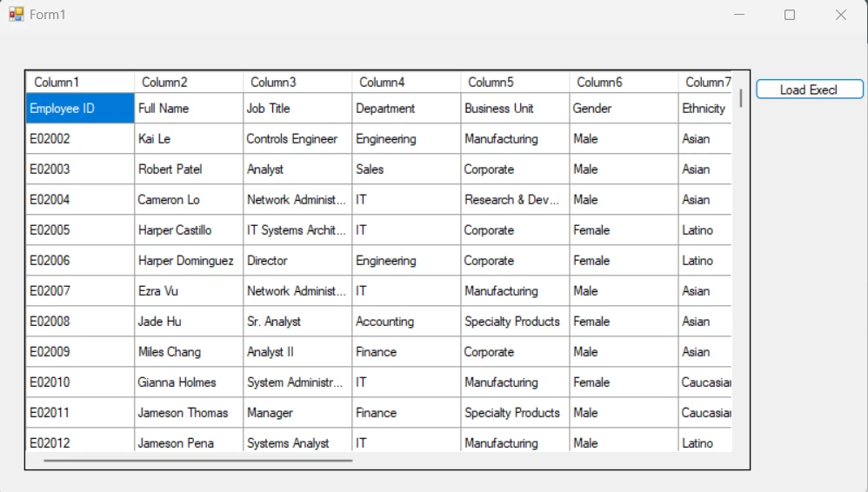This screenshot has height=492, width=868.
Task: Click the Form1 application icon
Action: (x=17, y=15)
